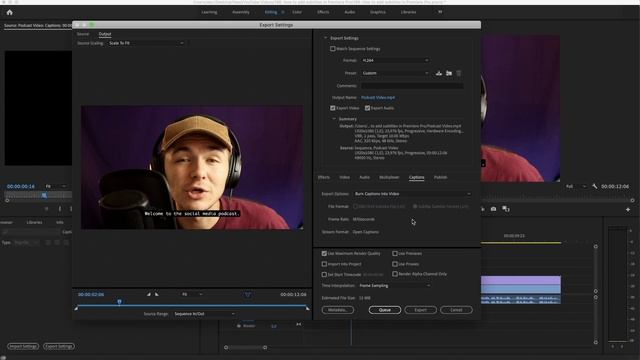
Task: Open the Time Interpolation Frame Sampling dropdown
Action: pos(394,286)
